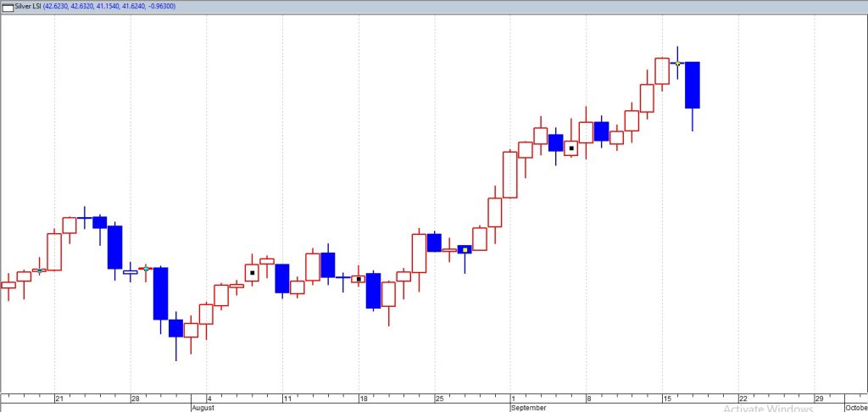Click the date label 21 on axis
Image resolution: width=868 pixels, height=412 pixels.
[x=59, y=398]
